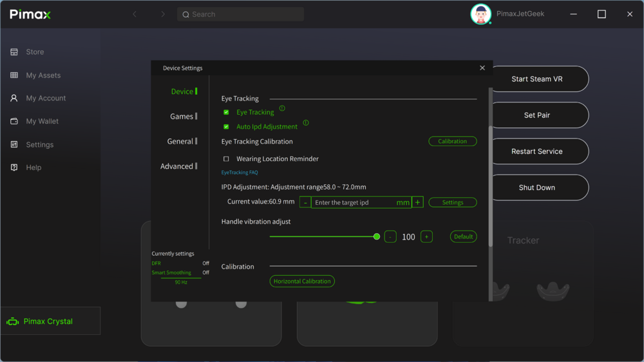Open Settings sidebar icon
This screenshot has width=644, height=362.
(14, 144)
